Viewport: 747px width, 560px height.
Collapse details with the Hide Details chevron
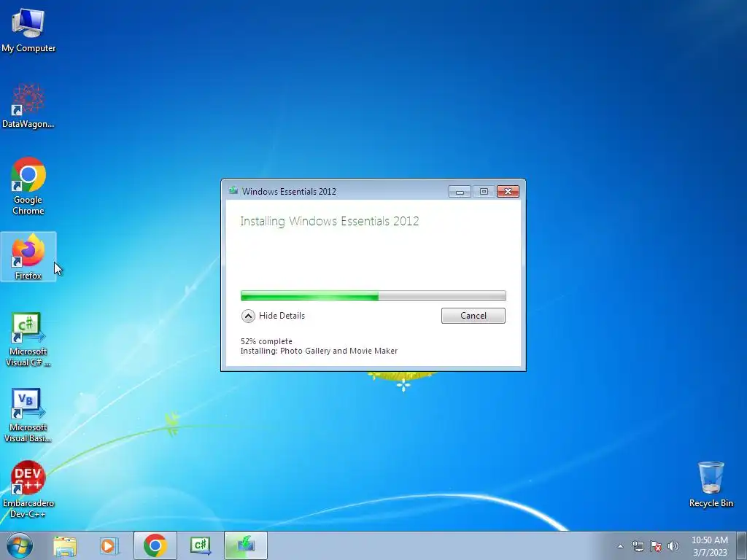[x=248, y=316]
